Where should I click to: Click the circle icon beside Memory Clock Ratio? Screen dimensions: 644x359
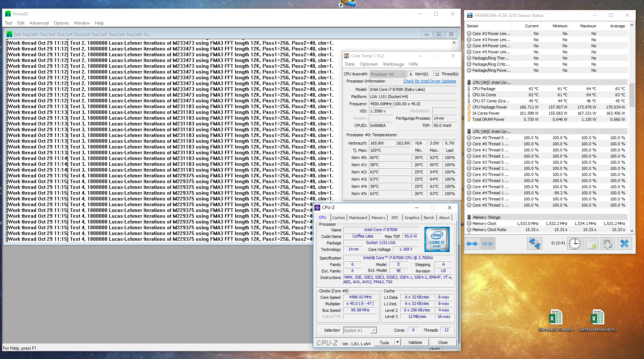click(x=469, y=230)
